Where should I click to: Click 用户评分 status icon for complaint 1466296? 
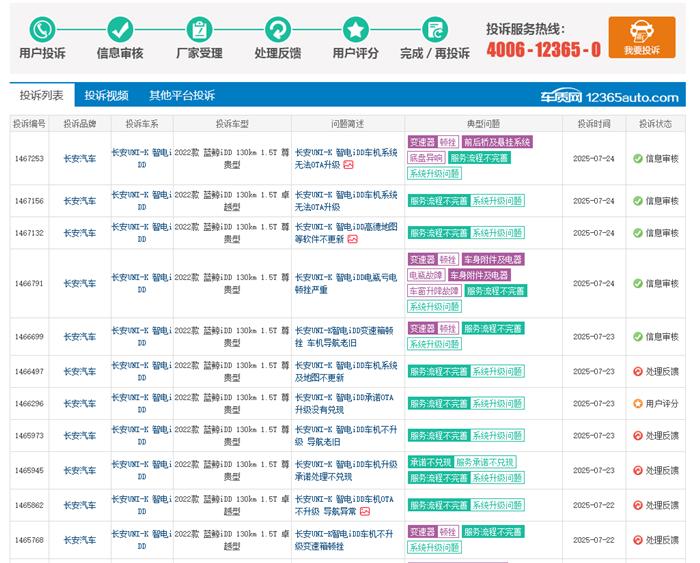coord(638,404)
